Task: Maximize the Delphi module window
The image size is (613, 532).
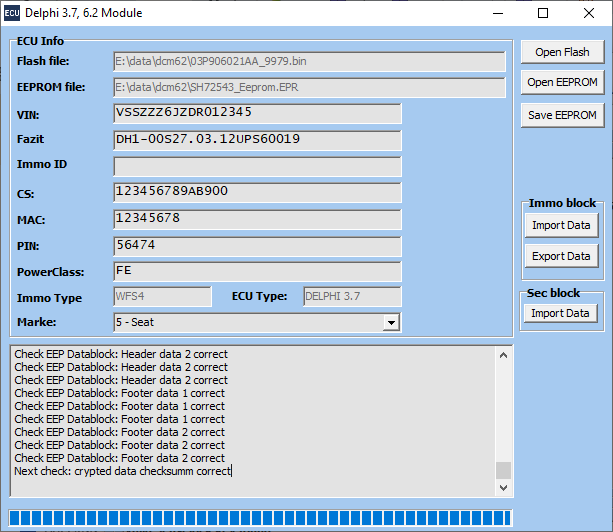Action: pyautogui.click(x=543, y=13)
